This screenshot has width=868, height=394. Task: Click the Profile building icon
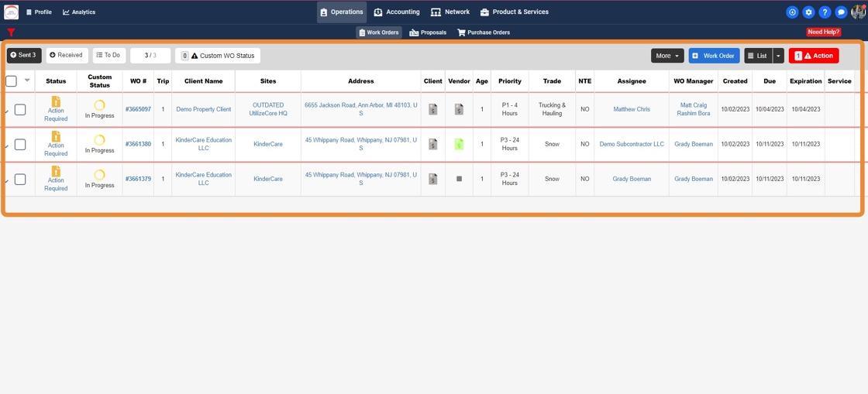[29, 12]
